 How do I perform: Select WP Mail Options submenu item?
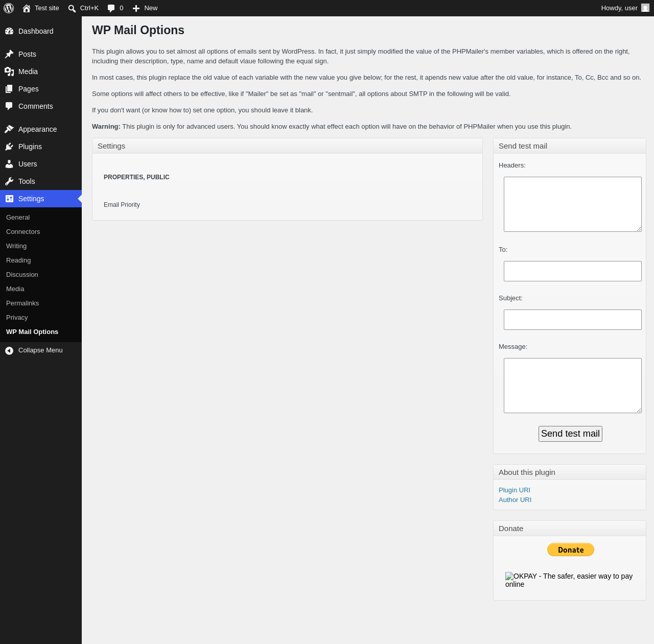tap(32, 332)
